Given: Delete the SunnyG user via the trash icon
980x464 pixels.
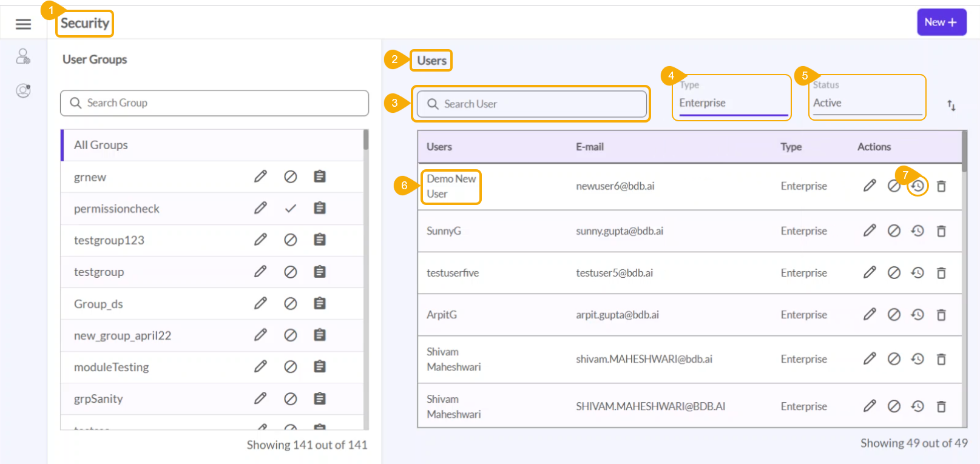Looking at the screenshot, I should pos(941,231).
